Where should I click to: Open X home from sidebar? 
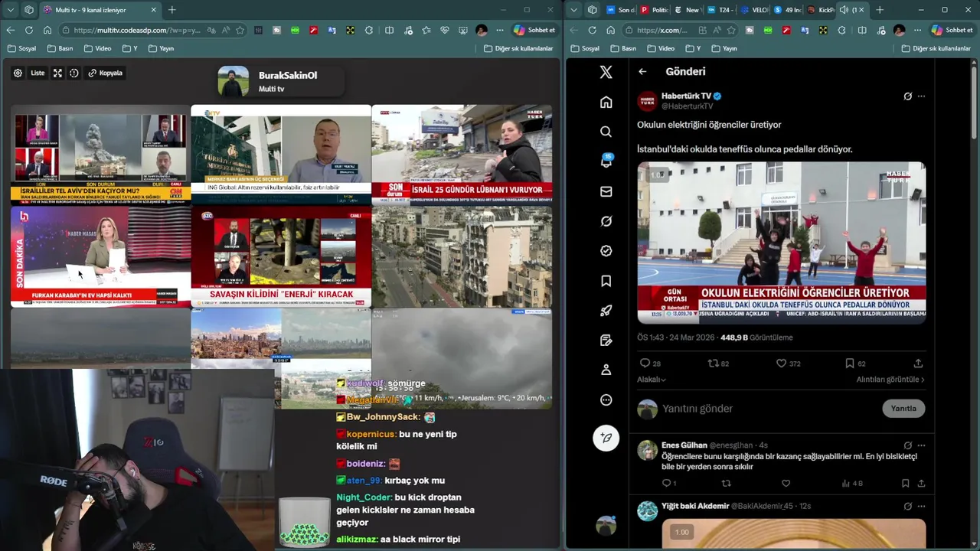(x=606, y=102)
